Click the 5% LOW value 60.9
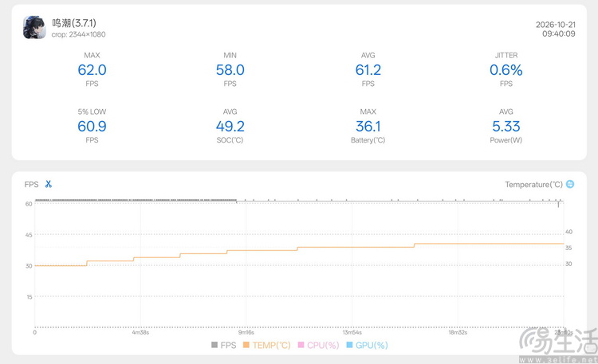 coord(92,126)
